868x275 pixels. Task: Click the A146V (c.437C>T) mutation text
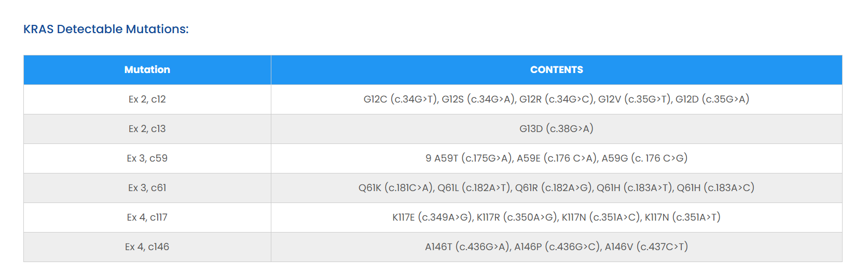point(646,247)
